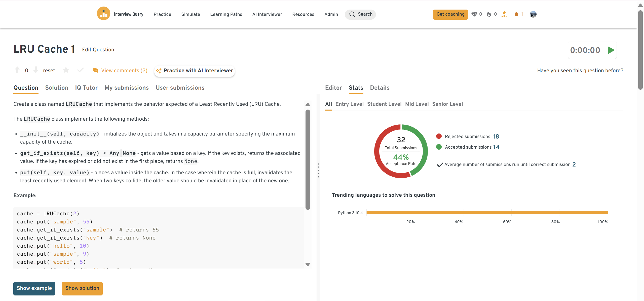Start the timer with the play button
644x301 pixels.
[x=611, y=50]
